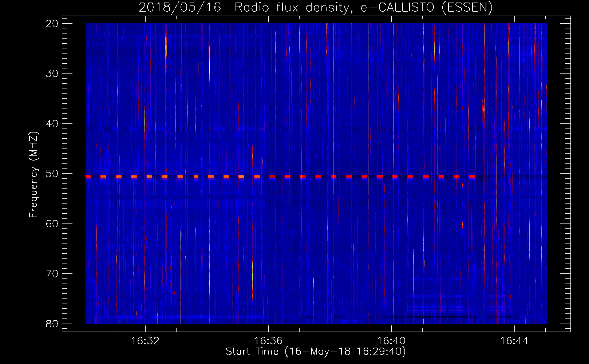Viewport: 589px width, 364px height.
Task: Click the frequency tick label 60
Action: 52,224
